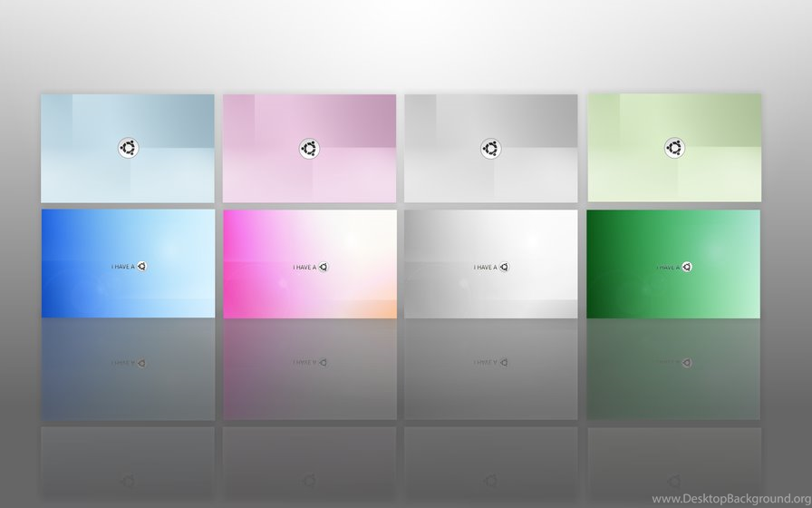
Task: Click 'I HAVE A' text on blue wallpaper
Action: coord(122,267)
